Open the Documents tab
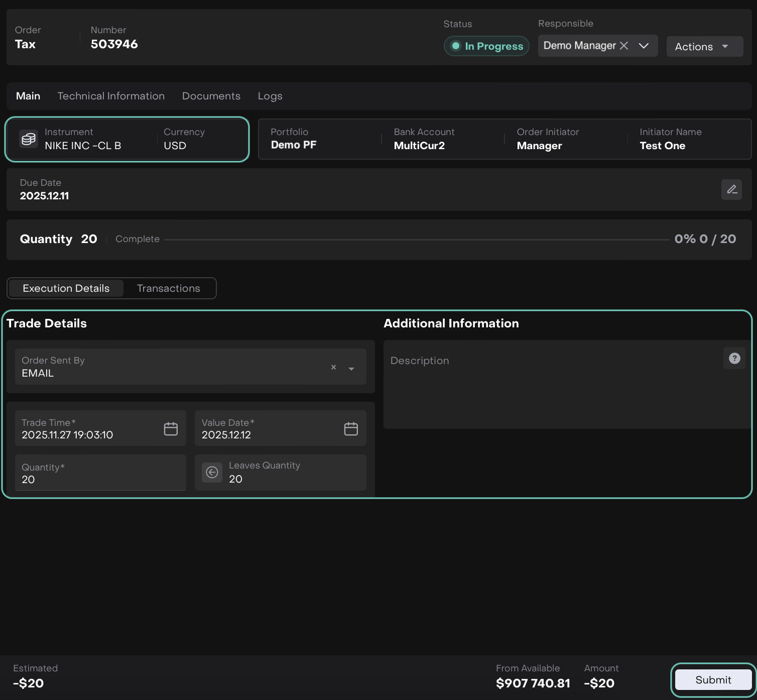 [x=211, y=96]
